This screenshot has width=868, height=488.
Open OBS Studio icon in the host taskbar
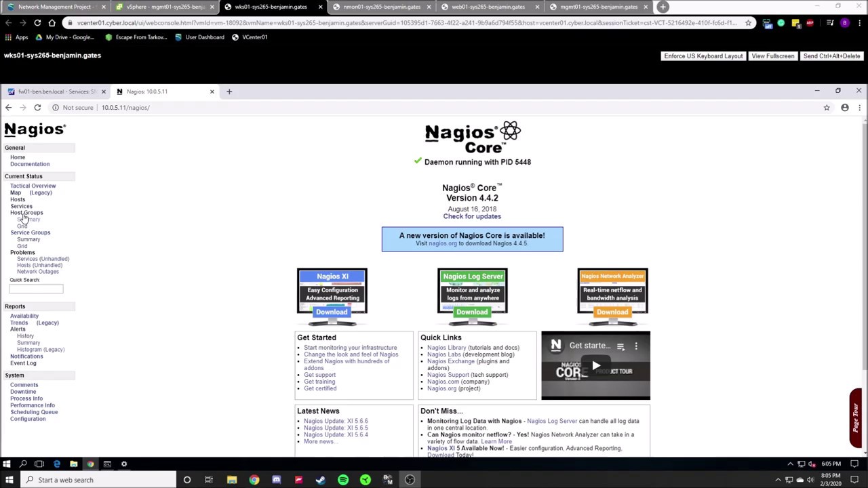(410, 480)
